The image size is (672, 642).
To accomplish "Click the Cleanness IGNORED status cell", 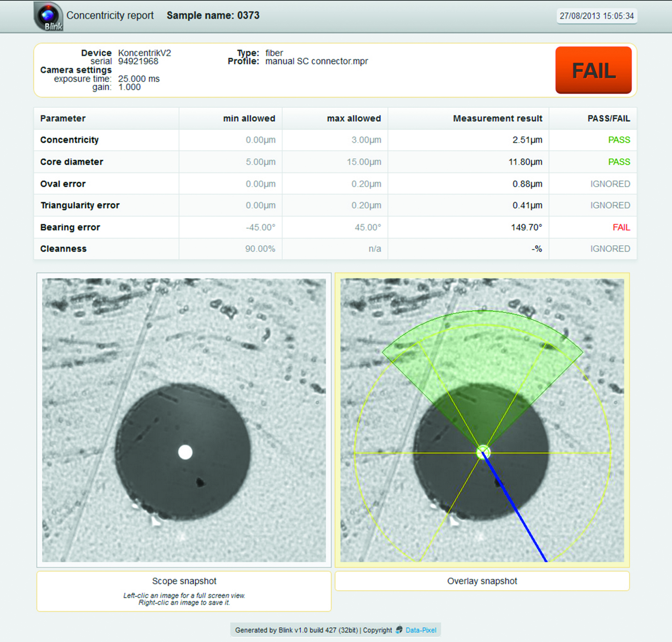I will [610, 249].
